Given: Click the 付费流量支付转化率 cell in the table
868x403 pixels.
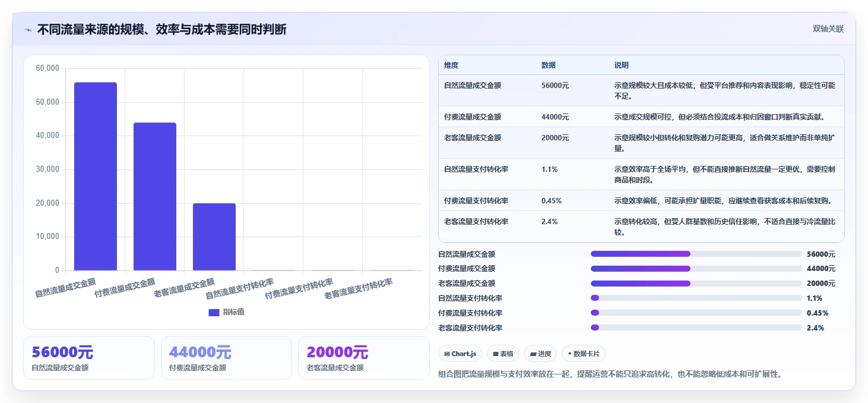Looking at the screenshot, I should click(476, 201).
